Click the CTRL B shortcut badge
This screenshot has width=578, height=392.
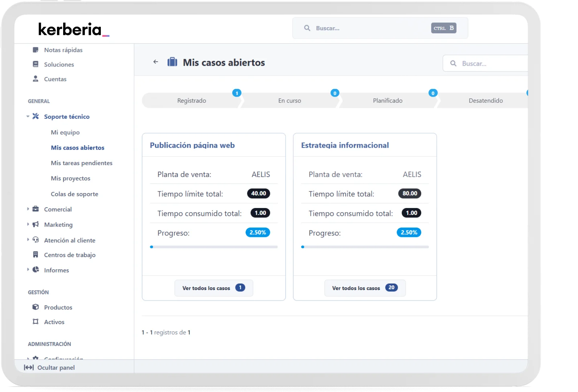(x=444, y=28)
